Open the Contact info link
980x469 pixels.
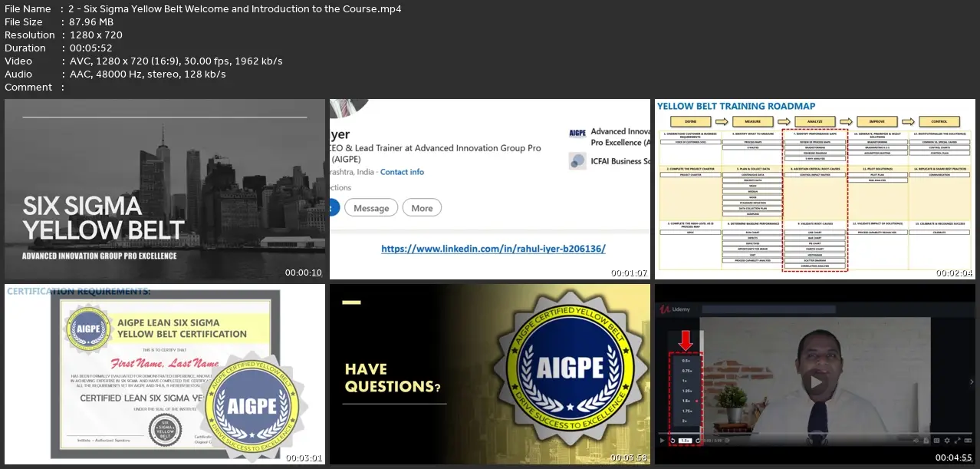click(x=402, y=172)
